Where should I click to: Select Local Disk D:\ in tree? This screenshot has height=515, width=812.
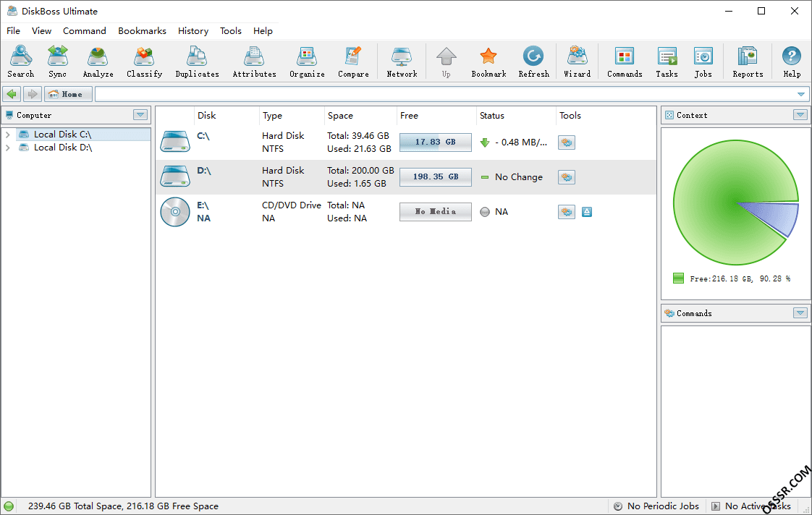[63, 148]
